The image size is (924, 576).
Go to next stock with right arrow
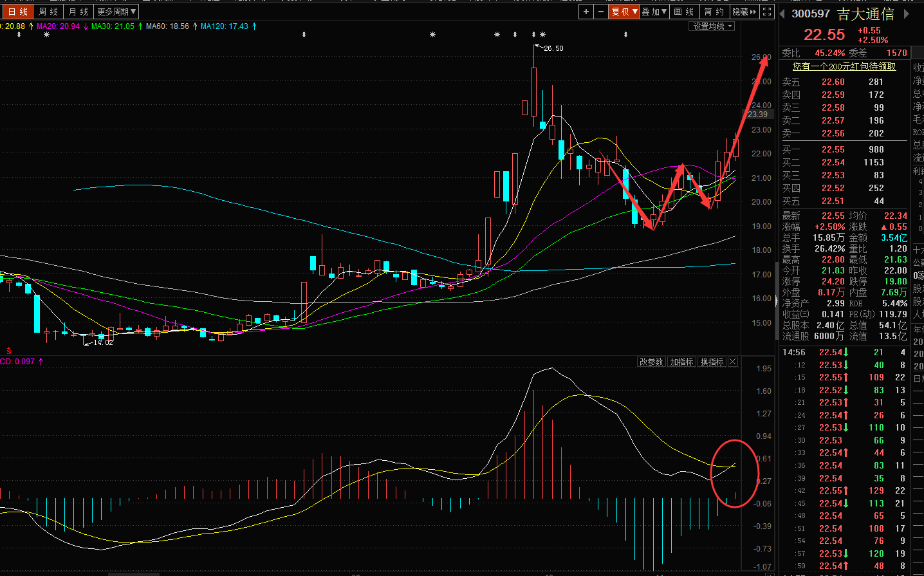tap(907, 14)
